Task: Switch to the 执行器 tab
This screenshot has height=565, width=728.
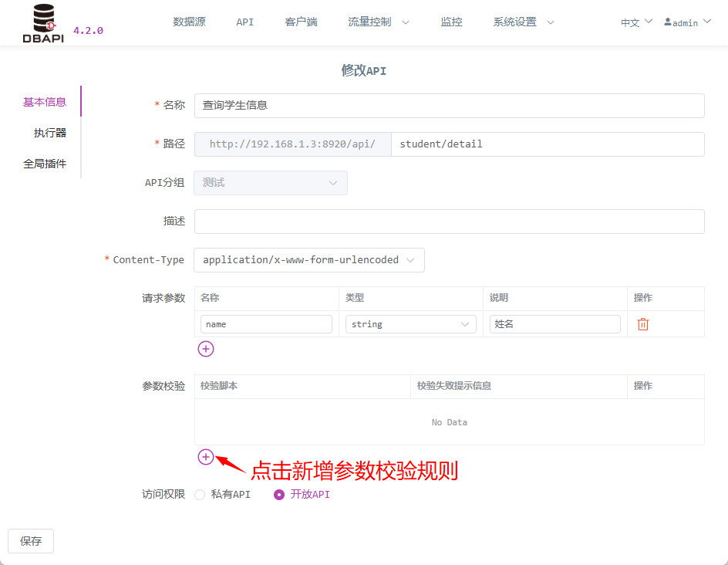Action: pyautogui.click(x=49, y=133)
